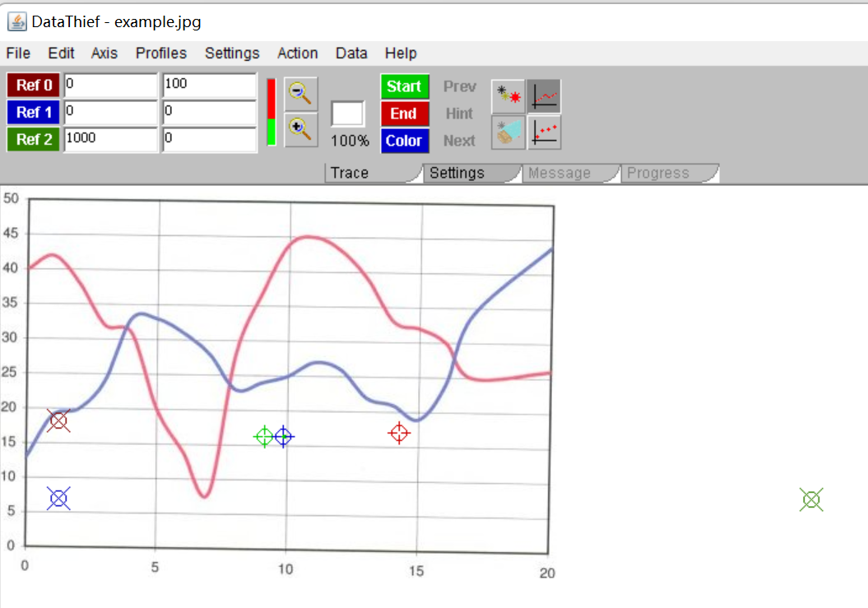The width and height of the screenshot is (868, 608).
Task: Click the Prev button
Action: point(459,86)
